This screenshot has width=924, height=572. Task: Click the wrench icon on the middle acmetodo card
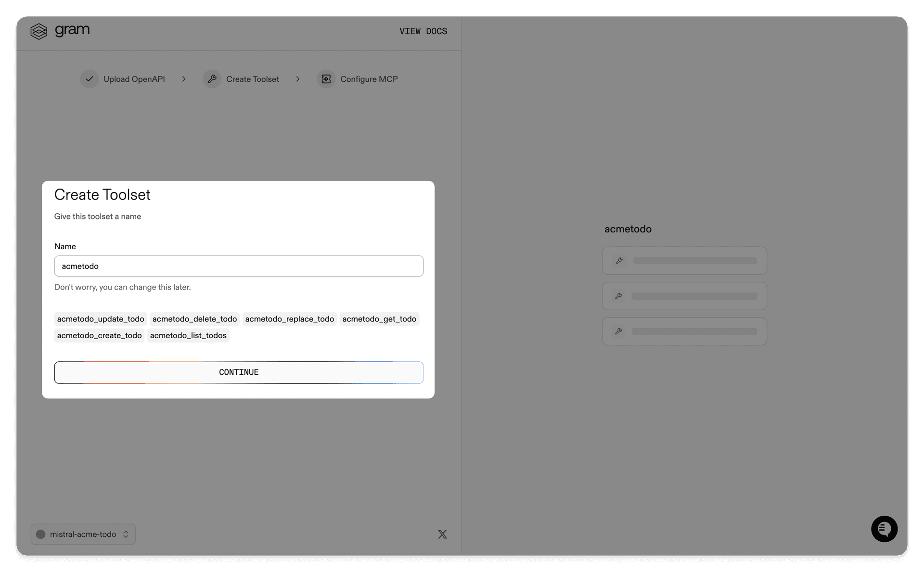[619, 295]
